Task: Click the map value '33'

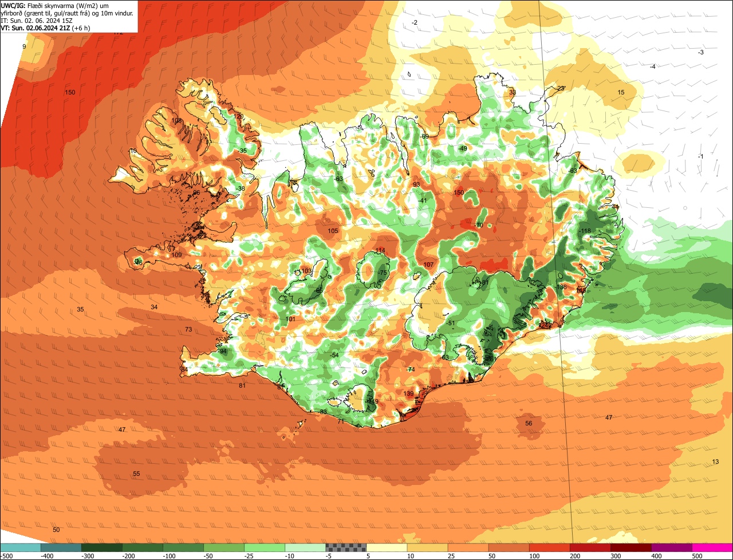Action: (513, 92)
